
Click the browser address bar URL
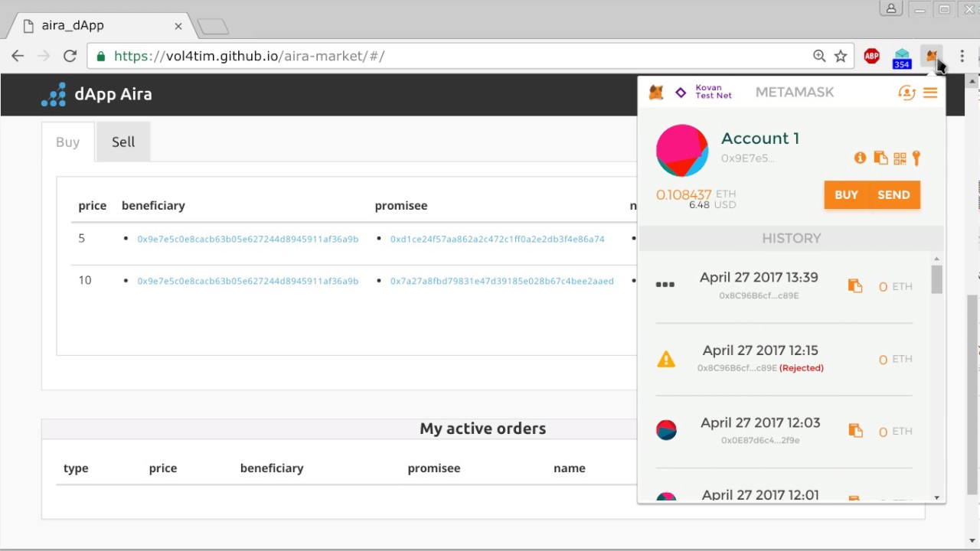click(x=249, y=56)
